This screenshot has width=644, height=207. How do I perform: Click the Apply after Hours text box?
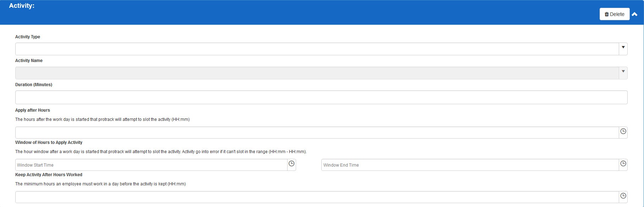point(316,133)
